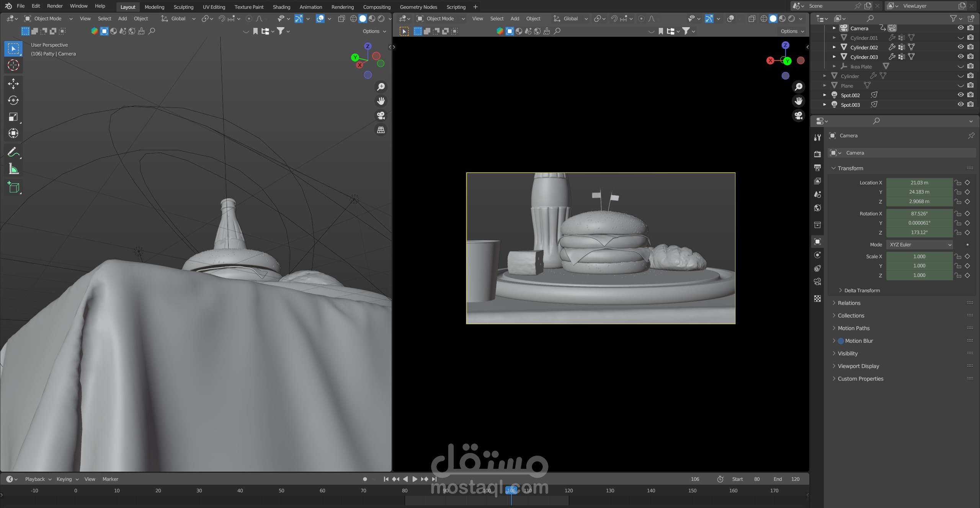Viewport: 980px width, 508px height.
Task: Open the Render menu
Action: pos(55,6)
